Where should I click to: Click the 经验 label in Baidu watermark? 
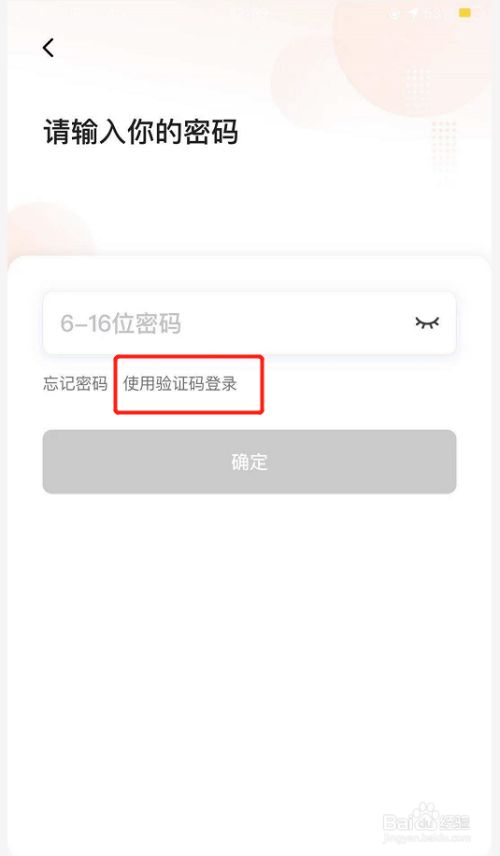tap(456, 822)
